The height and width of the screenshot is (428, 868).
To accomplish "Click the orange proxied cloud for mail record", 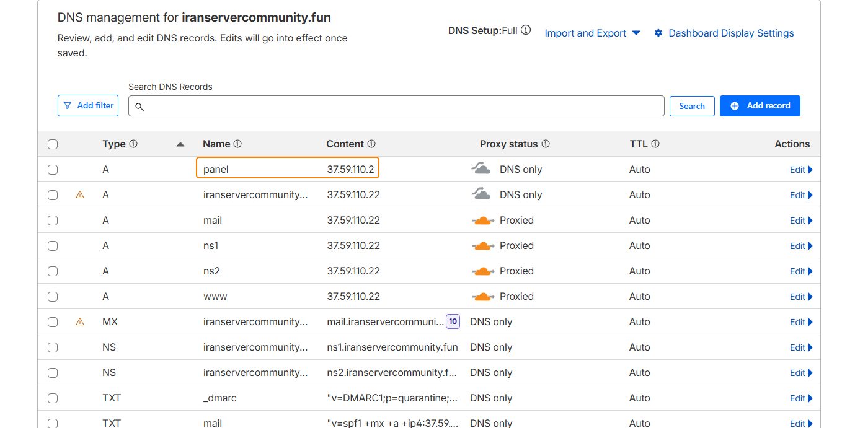I will pyautogui.click(x=483, y=220).
